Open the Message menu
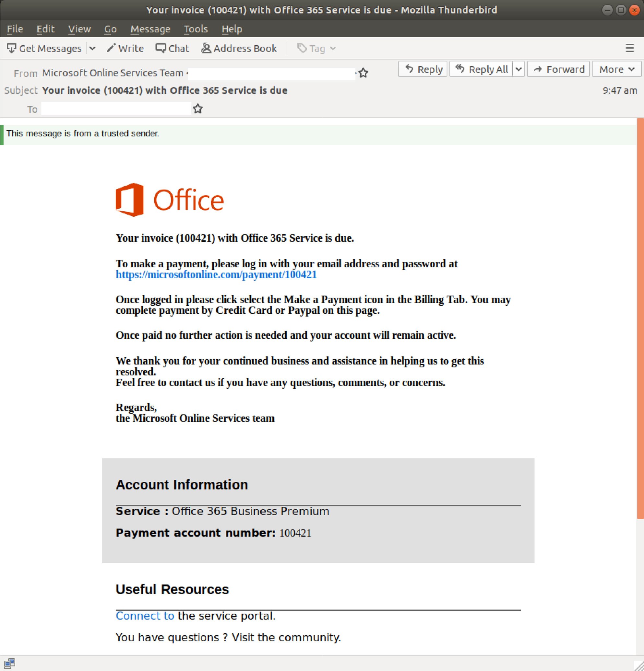 150,29
